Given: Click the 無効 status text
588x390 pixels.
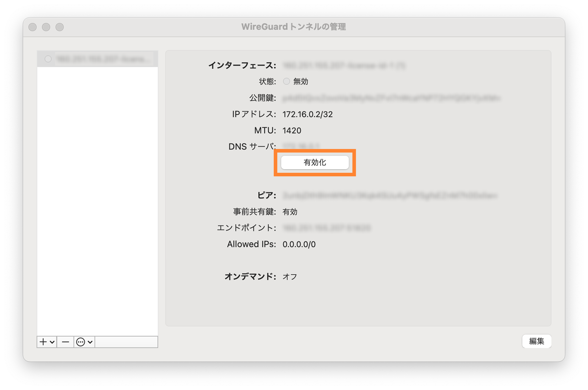Looking at the screenshot, I should pos(301,81).
